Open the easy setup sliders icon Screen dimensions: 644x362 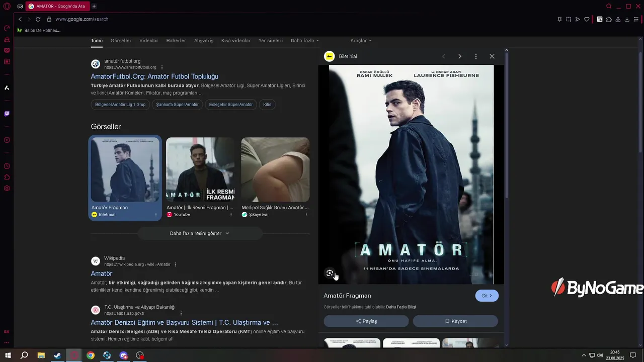(x=636, y=19)
